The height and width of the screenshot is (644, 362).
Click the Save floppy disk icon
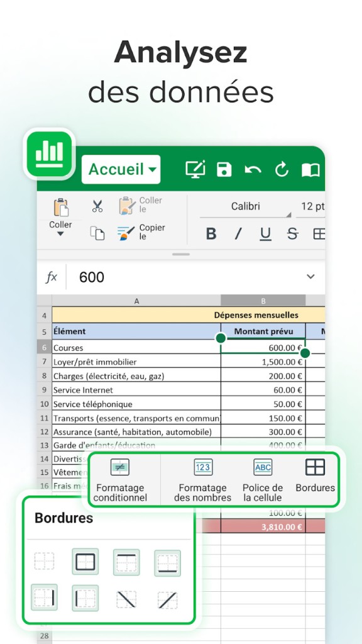click(224, 170)
